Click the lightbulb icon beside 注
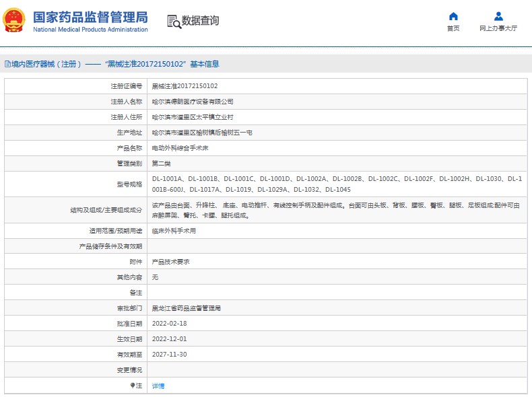Image resolution: width=532 pixels, height=397 pixels. click(133, 386)
